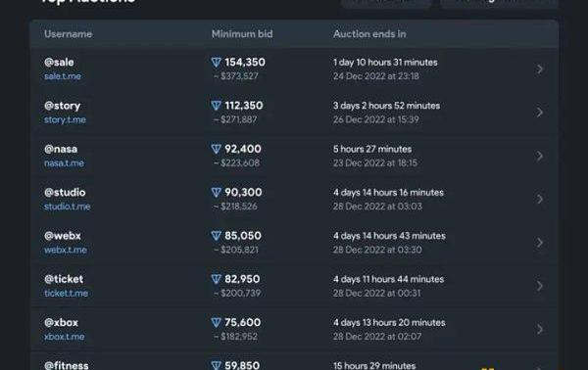Click the TON icon beside 154,350
Image resolution: width=588 pixels, height=370 pixels.
tap(217, 63)
